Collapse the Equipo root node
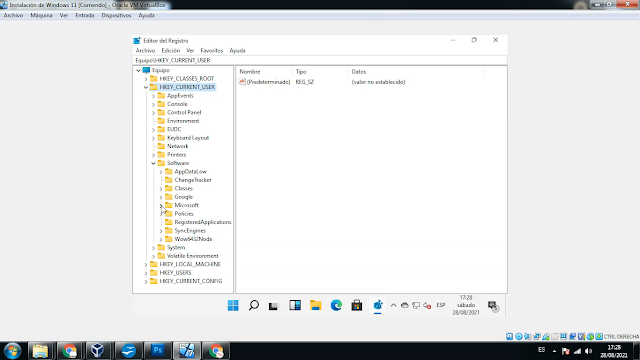This screenshot has height=360, width=640. [138, 70]
